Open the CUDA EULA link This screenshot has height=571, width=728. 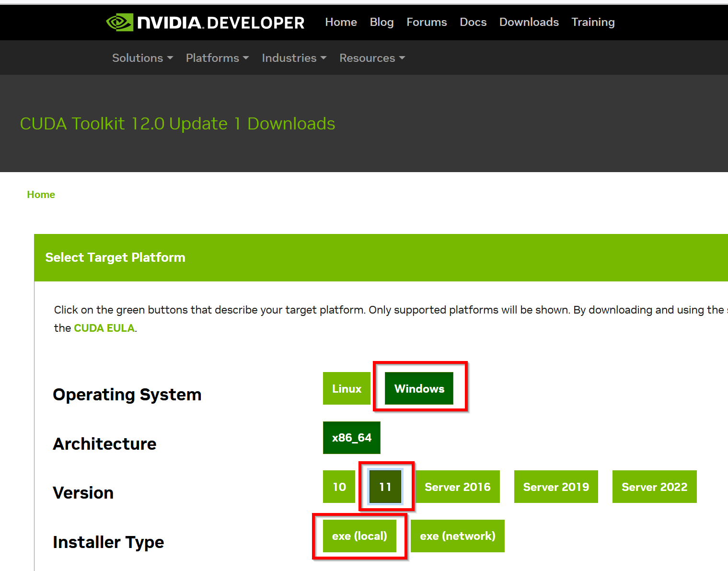click(104, 328)
